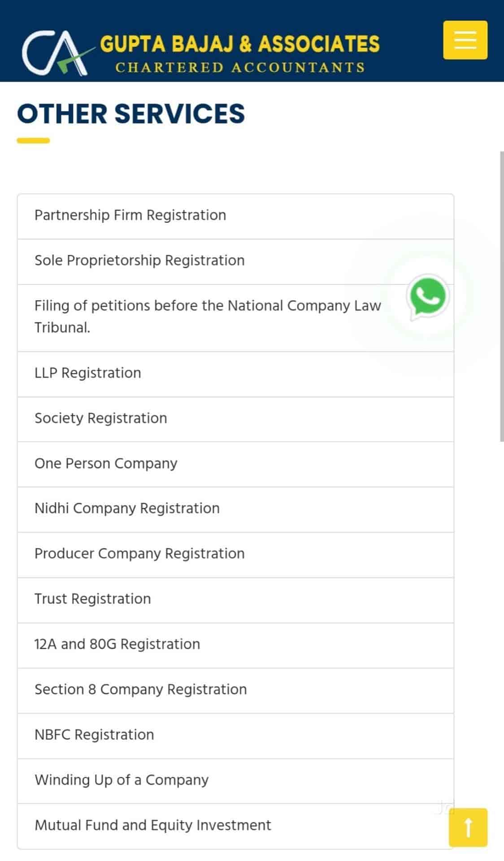
Task: Click Gupta Bajaj & Associates header title
Action: pyautogui.click(x=239, y=44)
